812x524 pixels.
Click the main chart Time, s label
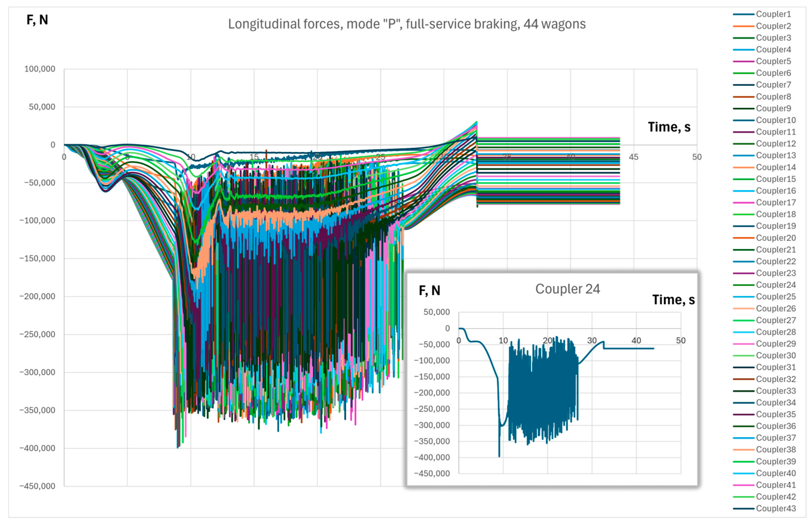click(669, 127)
